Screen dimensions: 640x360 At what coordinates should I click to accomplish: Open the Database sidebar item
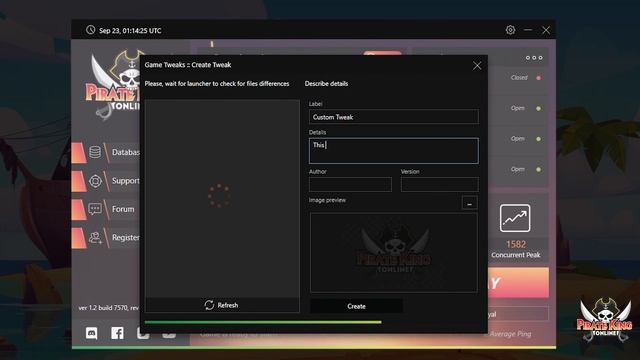coord(106,152)
